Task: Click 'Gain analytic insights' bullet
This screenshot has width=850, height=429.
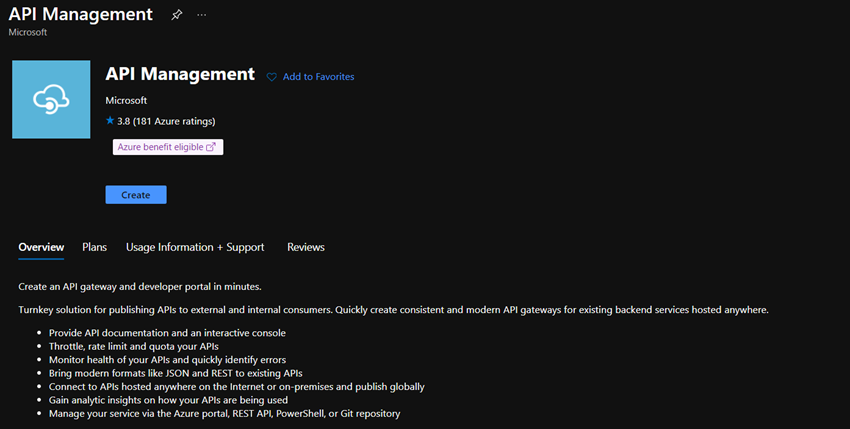Action: pyautogui.click(x=168, y=400)
